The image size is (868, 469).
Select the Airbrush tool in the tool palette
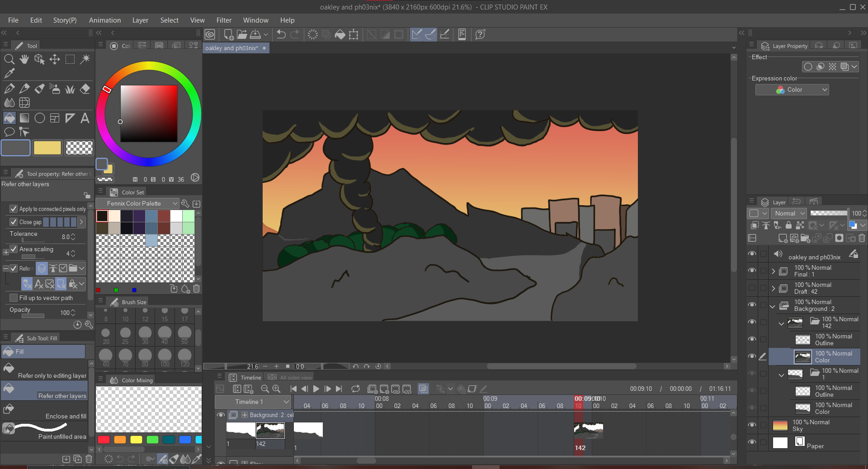tap(55, 89)
